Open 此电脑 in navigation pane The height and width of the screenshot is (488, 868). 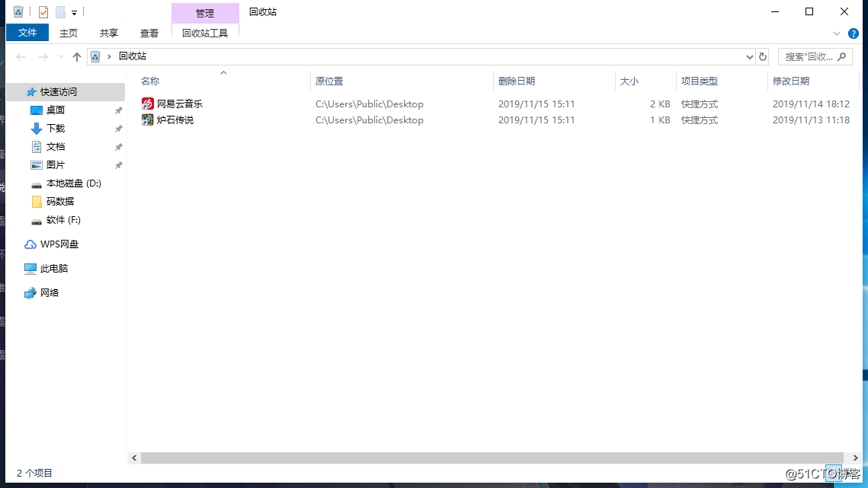53,268
